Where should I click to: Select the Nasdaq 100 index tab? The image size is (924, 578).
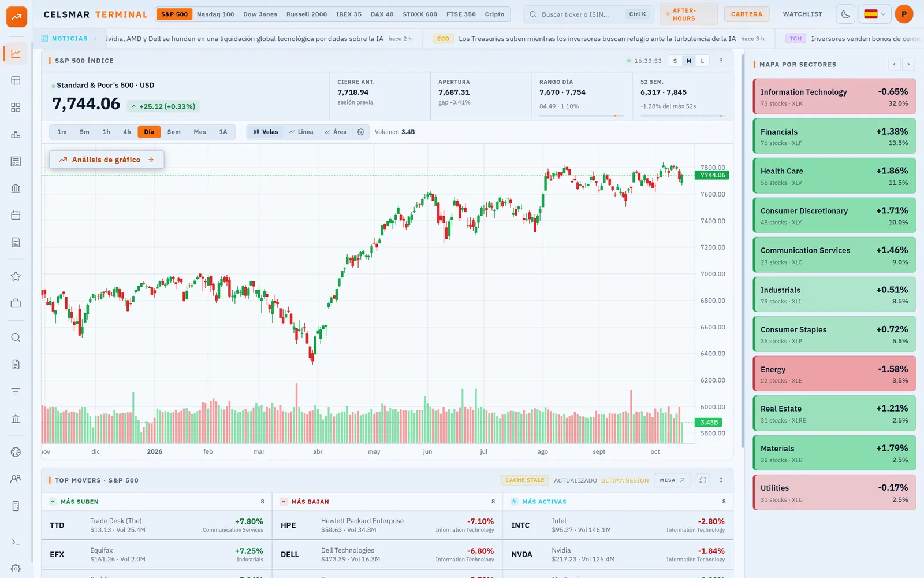tap(215, 14)
